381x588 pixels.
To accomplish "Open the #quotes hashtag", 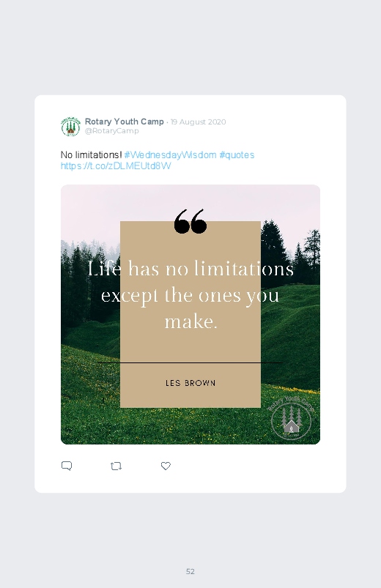I will coord(237,155).
